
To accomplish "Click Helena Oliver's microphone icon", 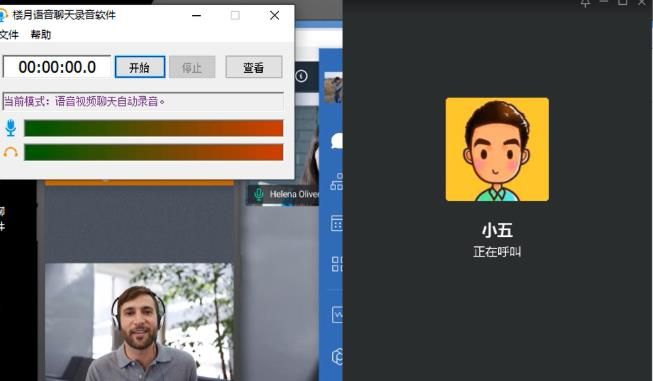I will 259,194.
